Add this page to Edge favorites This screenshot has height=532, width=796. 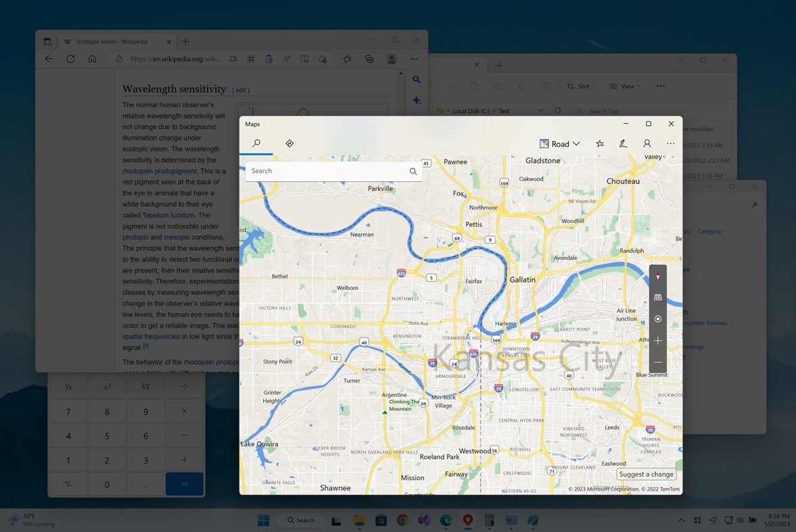point(323,59)
